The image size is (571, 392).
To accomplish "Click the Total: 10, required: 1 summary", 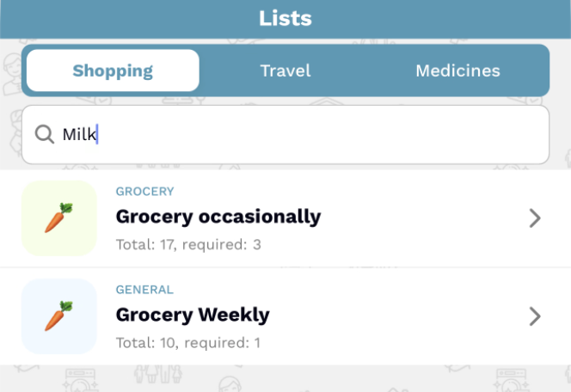I will pyautogui.click(x=188, y=343).
